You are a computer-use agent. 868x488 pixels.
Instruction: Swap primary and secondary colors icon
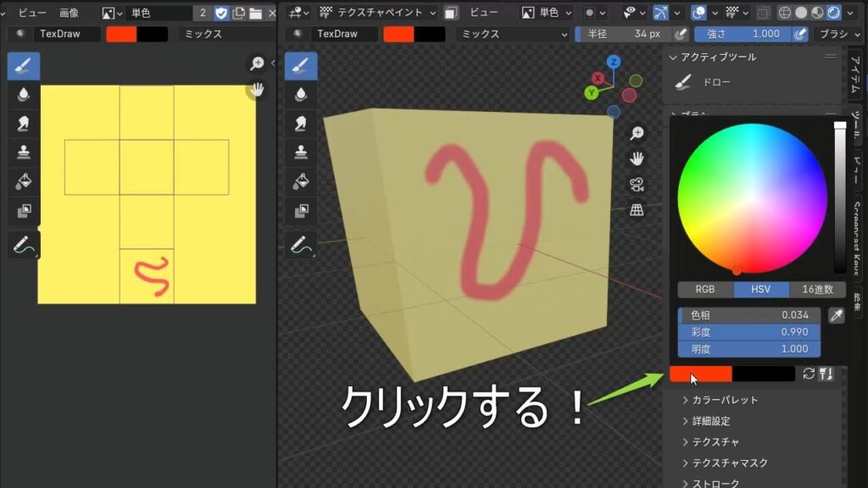808,374
